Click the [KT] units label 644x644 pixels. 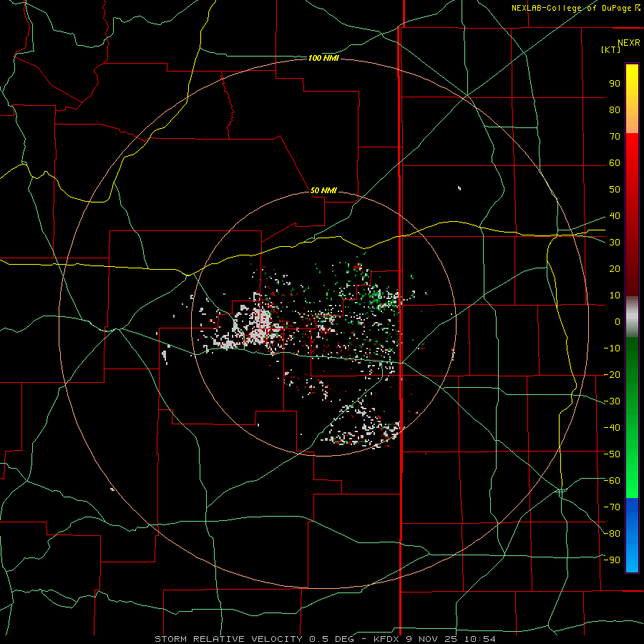point(611,49)
